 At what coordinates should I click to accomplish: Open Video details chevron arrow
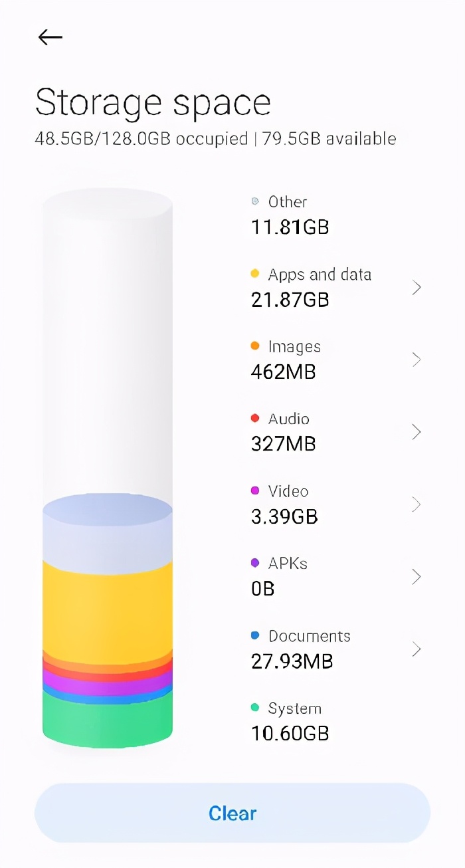click(x=417, y=505)
